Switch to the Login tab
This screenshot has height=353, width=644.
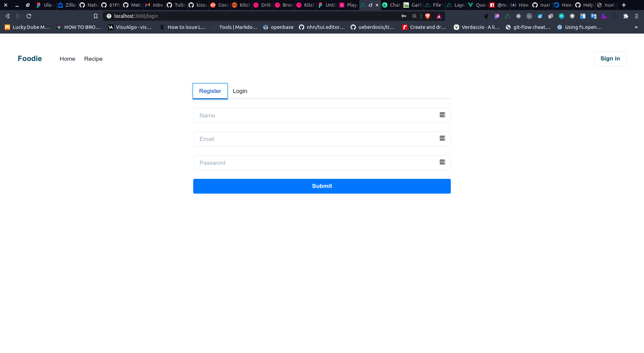(240, 91)
